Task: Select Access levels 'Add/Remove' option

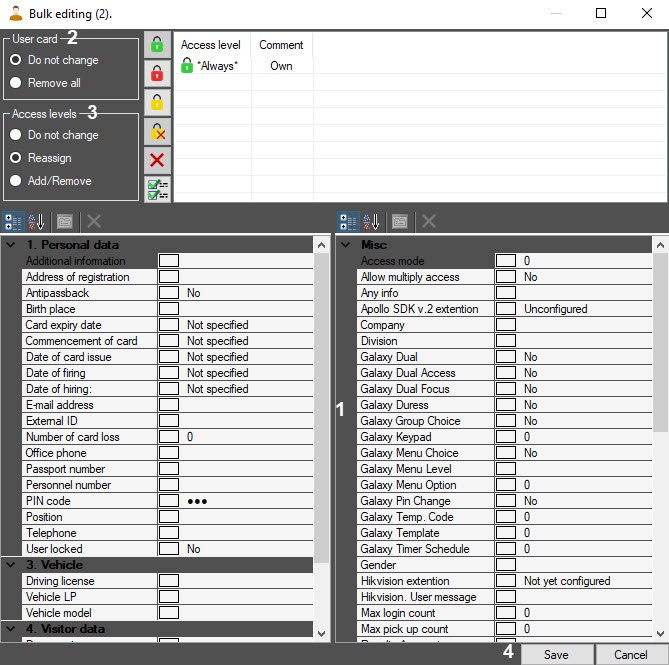Action: [16, 181]
